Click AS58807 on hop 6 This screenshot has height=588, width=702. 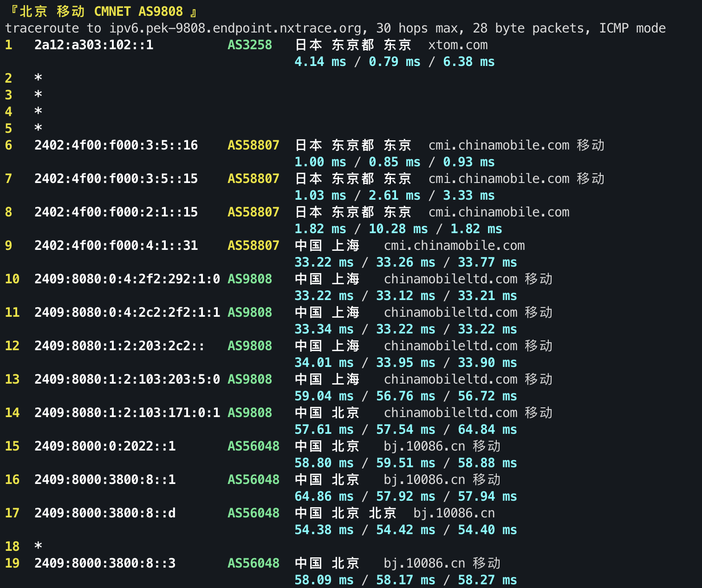coord(253,145)
